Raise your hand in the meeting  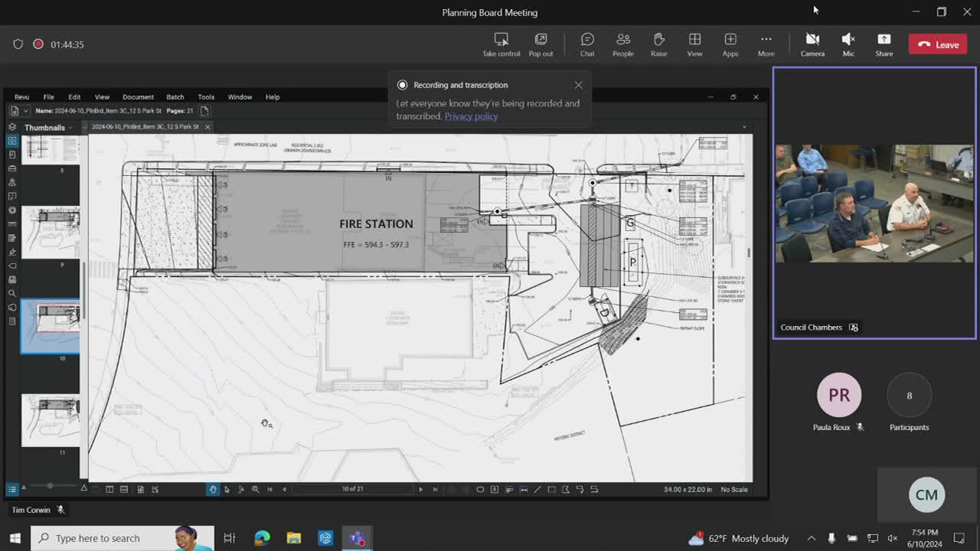(658, 44)
